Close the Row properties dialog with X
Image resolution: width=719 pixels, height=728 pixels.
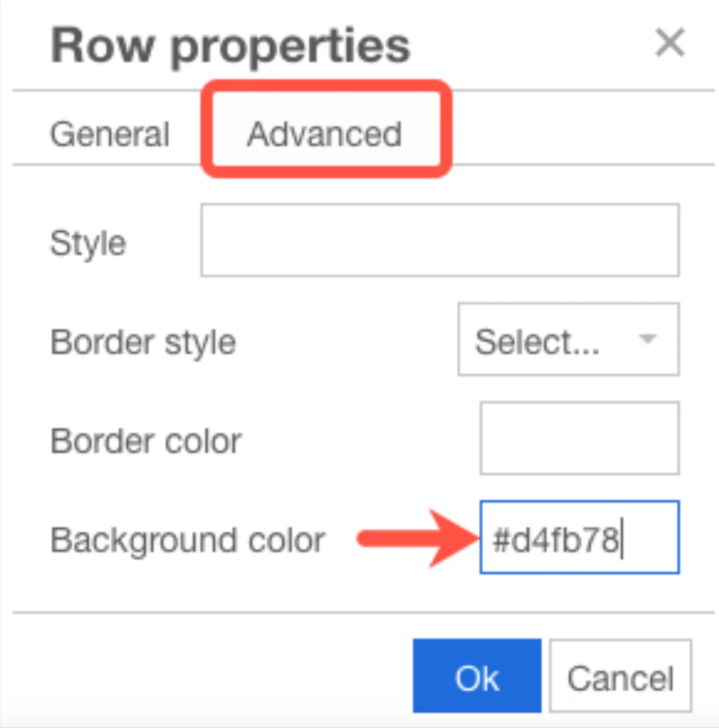pyautogui.click(x=670, y=43)
